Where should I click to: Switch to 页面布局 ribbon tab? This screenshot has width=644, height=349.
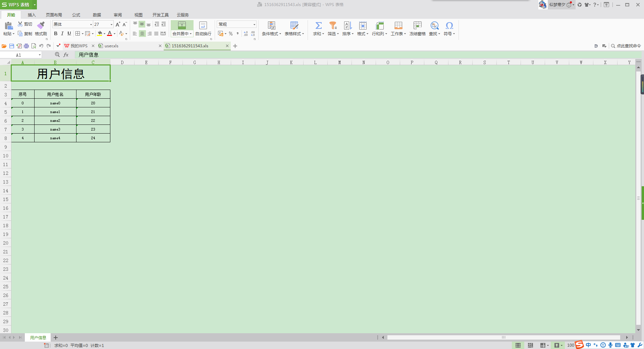(x=54, y=15)
